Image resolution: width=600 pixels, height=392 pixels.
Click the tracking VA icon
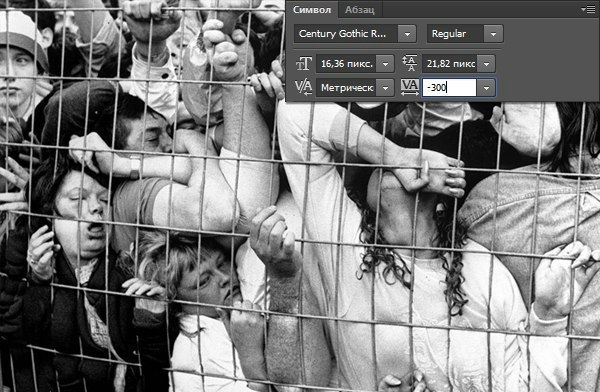409,87
